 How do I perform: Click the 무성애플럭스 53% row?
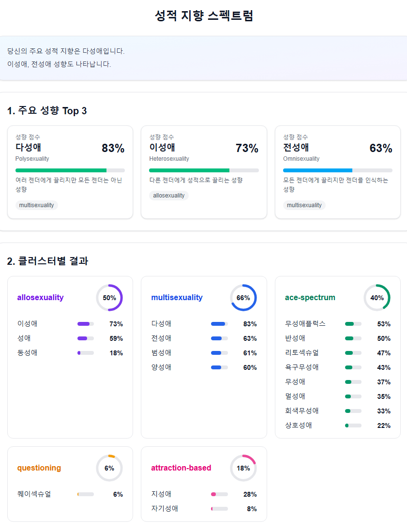(x=337, y=324)
